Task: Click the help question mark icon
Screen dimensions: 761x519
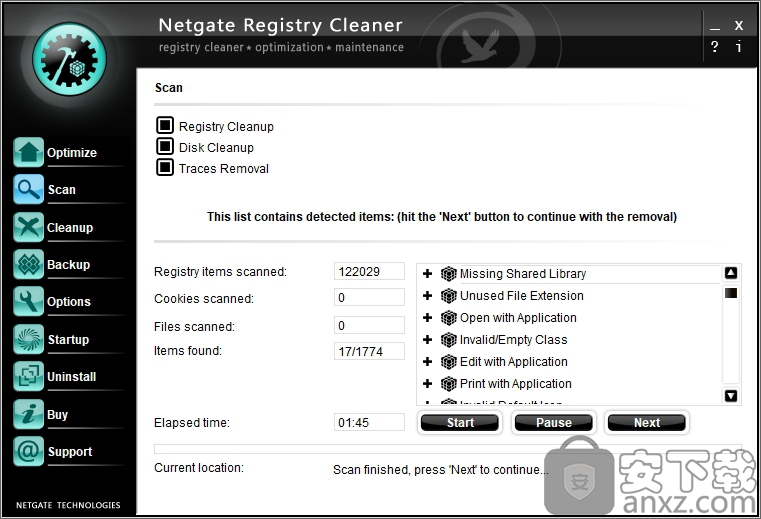Action: click(x=714, y=47)
